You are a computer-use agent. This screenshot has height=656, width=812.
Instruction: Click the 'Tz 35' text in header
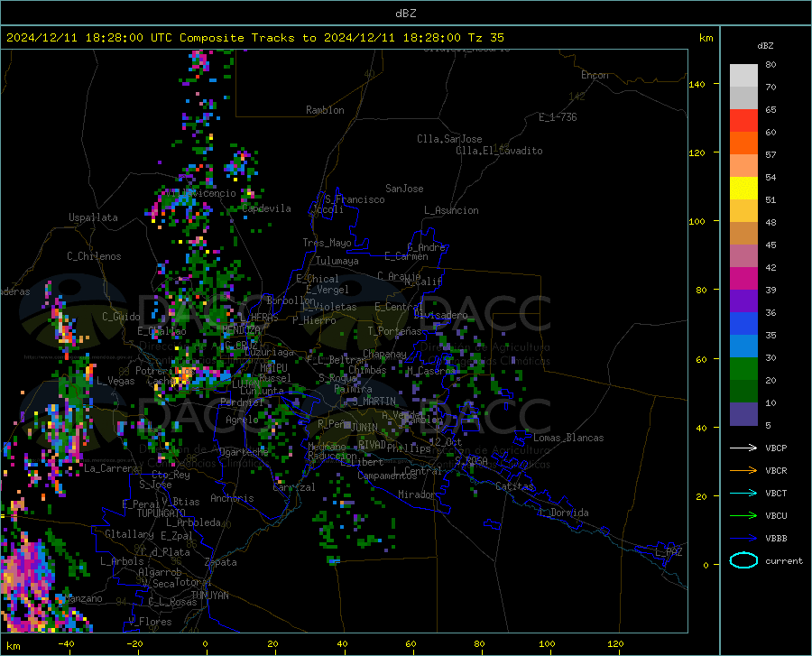pyautogui.click(x=485, y=38)
